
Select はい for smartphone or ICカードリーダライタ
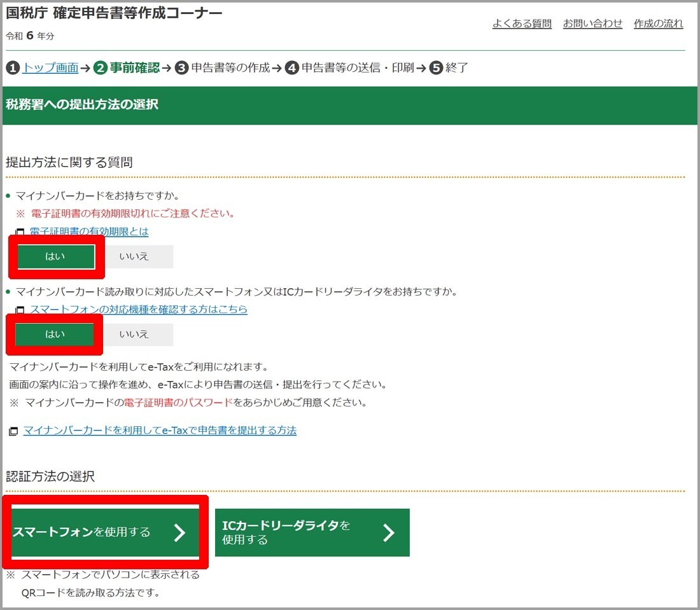55,334
